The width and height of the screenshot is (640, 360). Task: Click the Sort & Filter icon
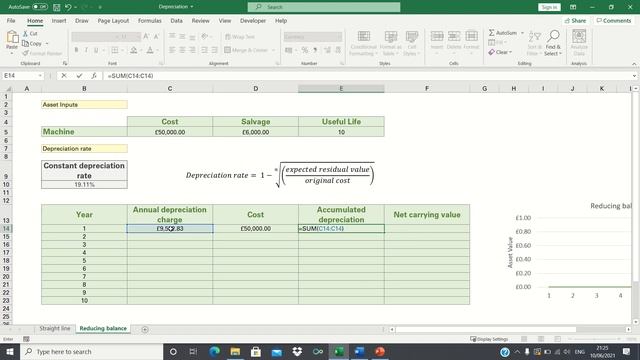click(x=534, y=37)
